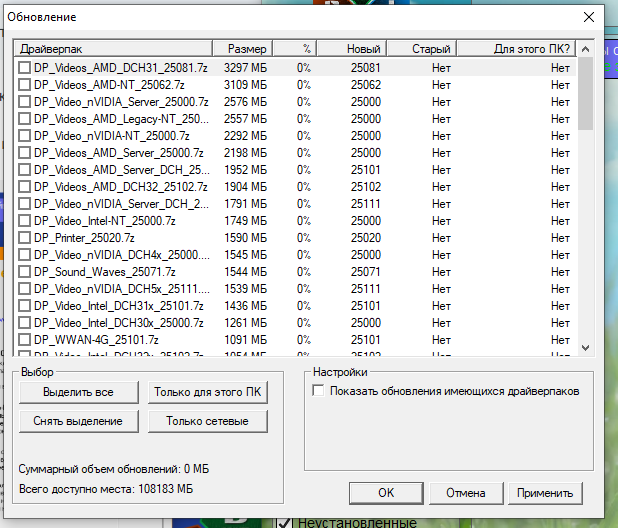Image resolution: width=618 pixels, height=528 pixels.
Task: Click the Применить button
Action: [544, 492]
